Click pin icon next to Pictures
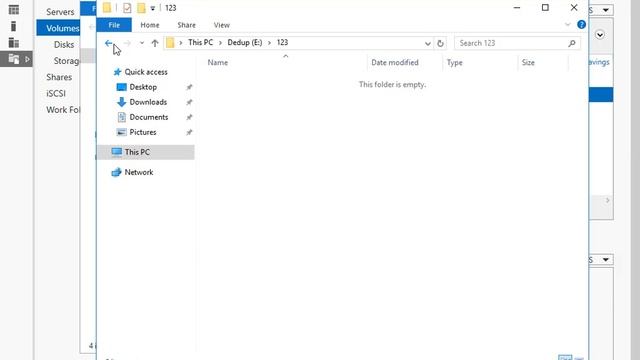Image resolution: width=640 pixels, height=360 pixels. [189, 133]
